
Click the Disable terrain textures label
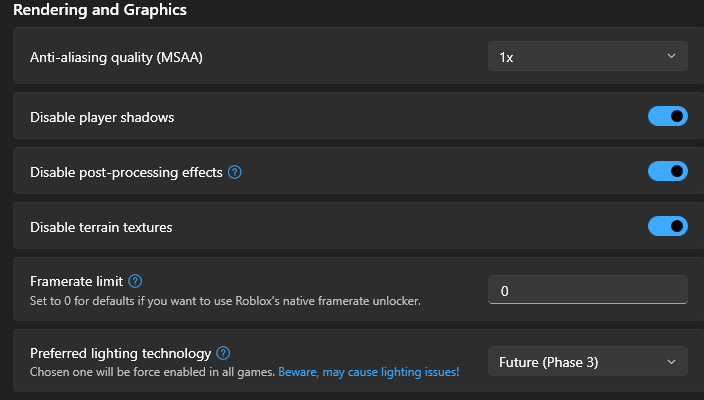click(x=101, y=227)
